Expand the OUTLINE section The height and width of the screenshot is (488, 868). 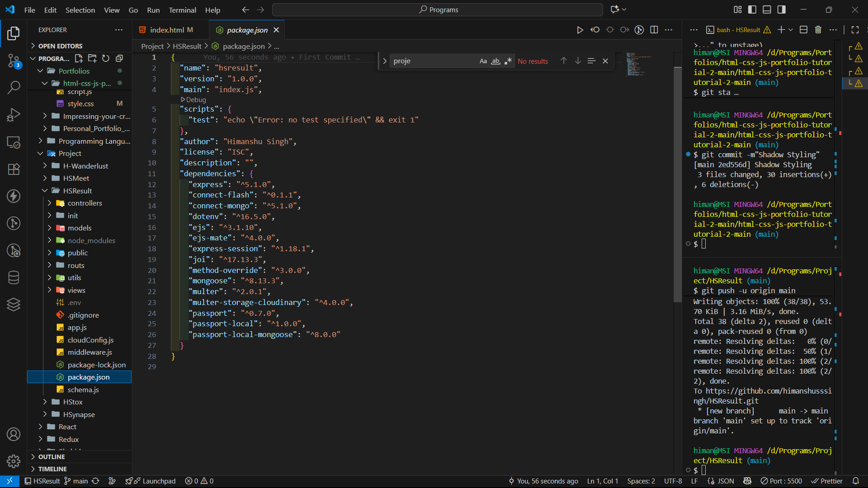52,457
